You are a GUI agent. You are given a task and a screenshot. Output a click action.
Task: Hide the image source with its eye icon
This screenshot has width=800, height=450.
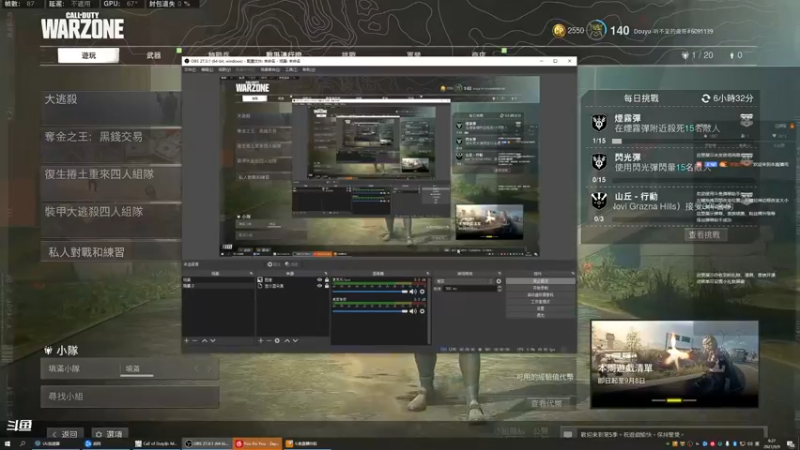(x=319, y=280)
